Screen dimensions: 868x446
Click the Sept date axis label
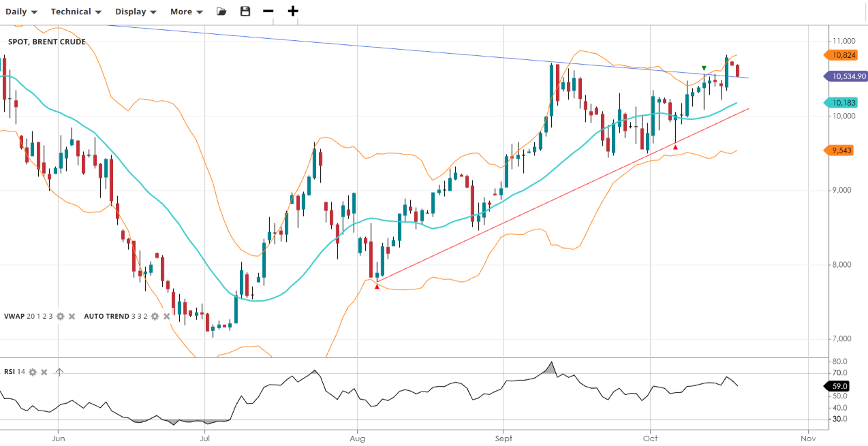tap(503, 439)
